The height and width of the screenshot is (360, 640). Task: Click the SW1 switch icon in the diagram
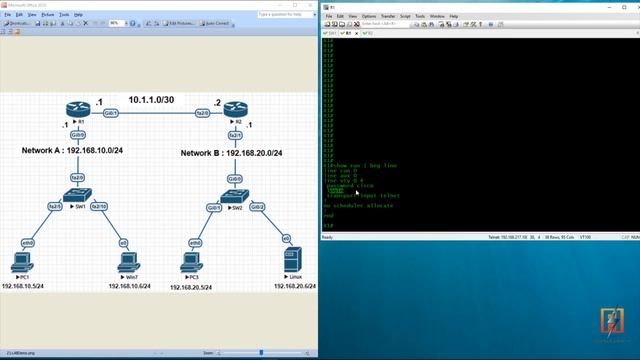pyautogui.click(x=78, y=195)
